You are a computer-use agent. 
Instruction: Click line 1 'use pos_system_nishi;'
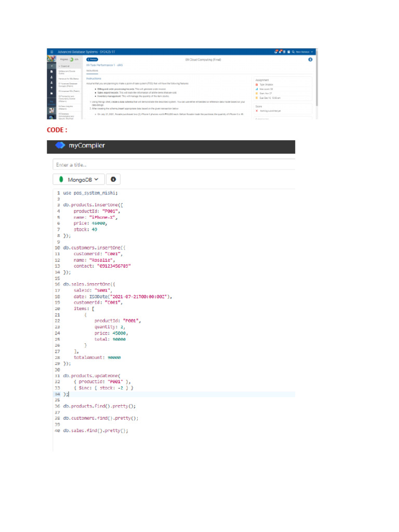click(x=90, y=193)
